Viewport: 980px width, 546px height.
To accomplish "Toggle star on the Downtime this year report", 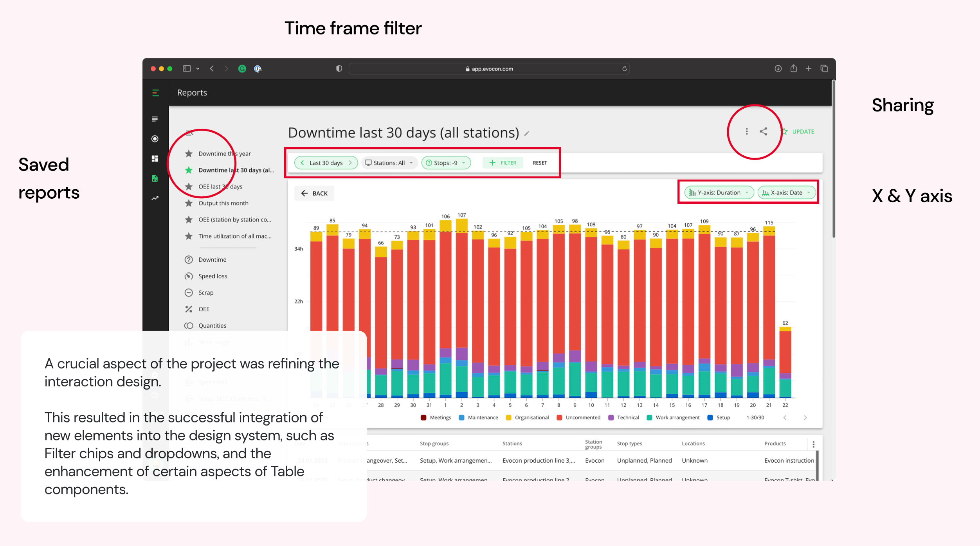I will point(189,154).
